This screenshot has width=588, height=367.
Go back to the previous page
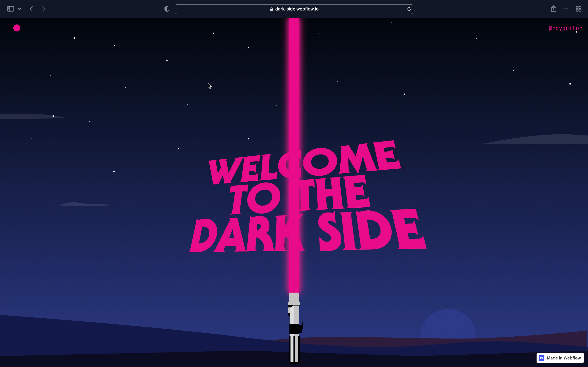click(x=31, y=9)
